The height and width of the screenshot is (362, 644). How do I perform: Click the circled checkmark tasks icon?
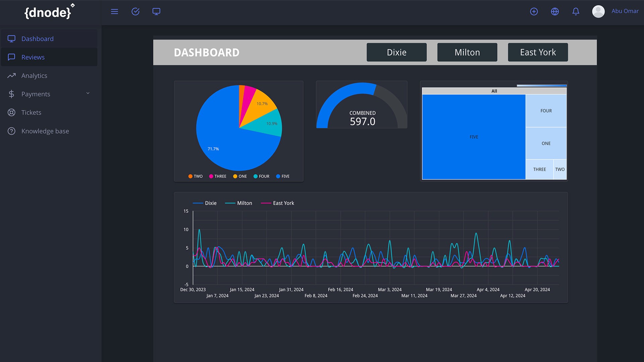click(x=136, y=12)
